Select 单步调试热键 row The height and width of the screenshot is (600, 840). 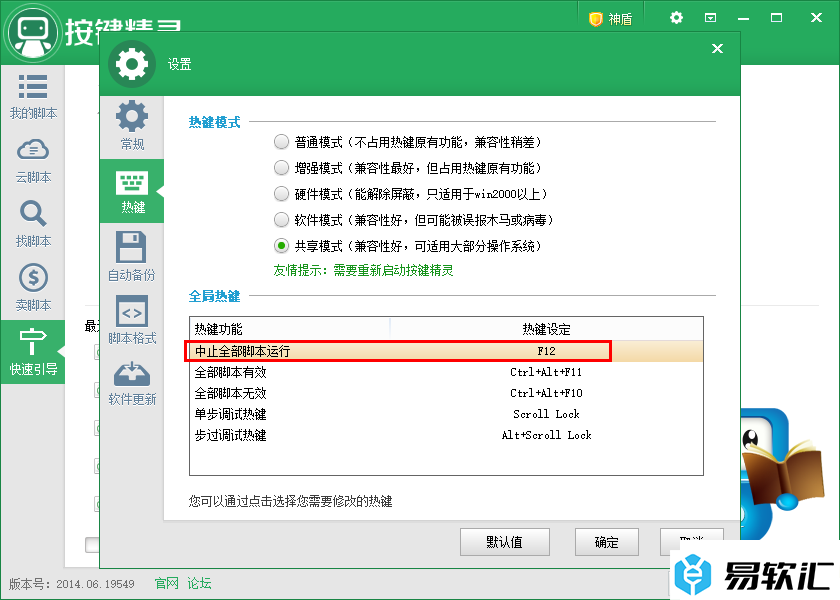point(446,414)
